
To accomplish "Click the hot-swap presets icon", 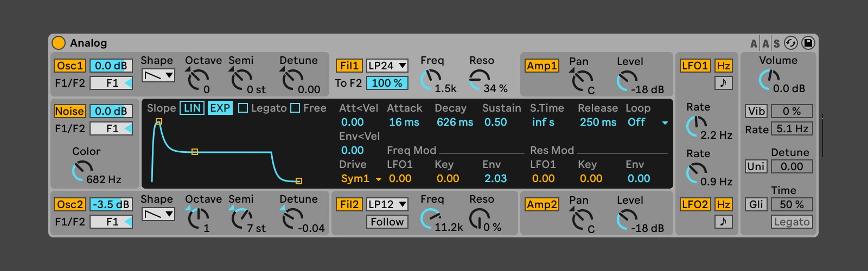I will (791, 43).
